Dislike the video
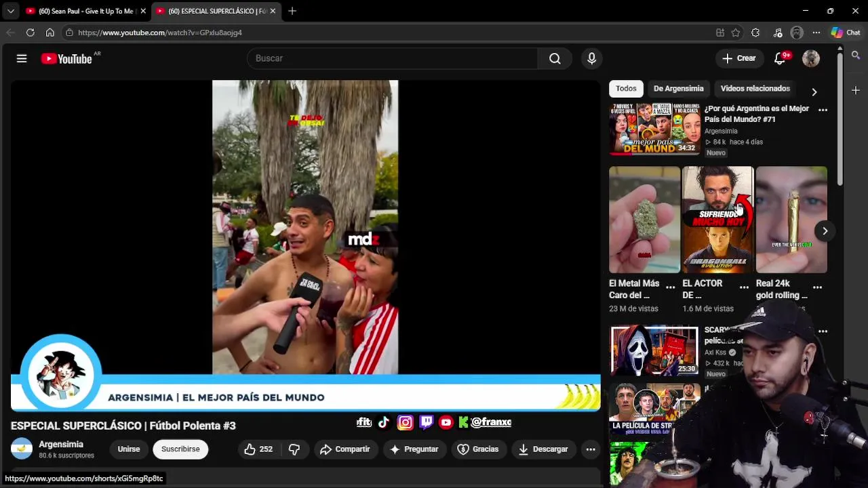 [x=294, y=449]
